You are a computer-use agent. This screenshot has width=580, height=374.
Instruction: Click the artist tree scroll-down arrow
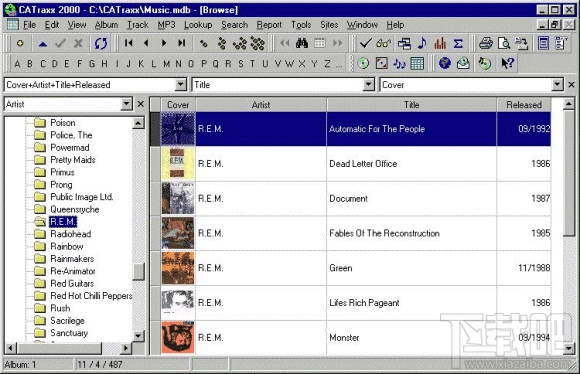138,336
